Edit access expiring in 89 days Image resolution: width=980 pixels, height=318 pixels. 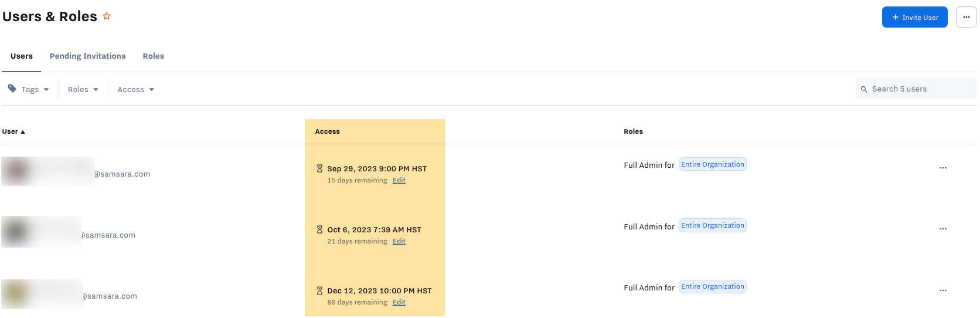[x=399, y=302]
